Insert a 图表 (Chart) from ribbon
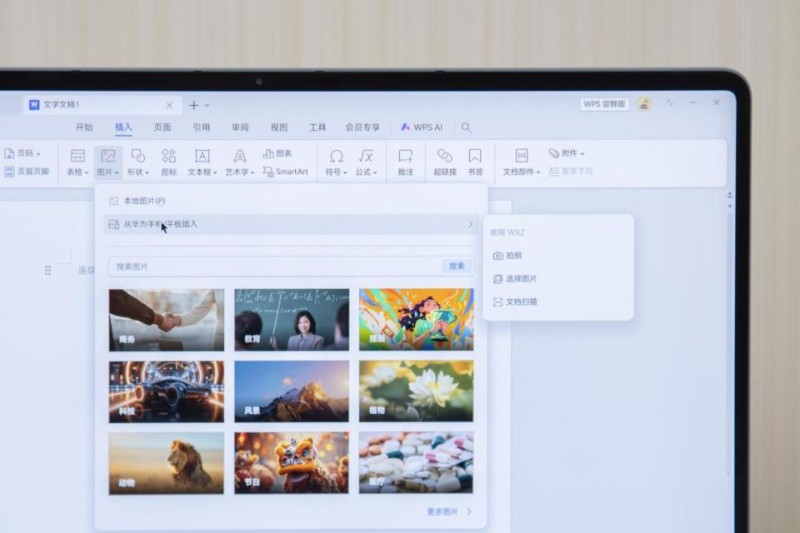800x533 pixels. tap(278, 154)
